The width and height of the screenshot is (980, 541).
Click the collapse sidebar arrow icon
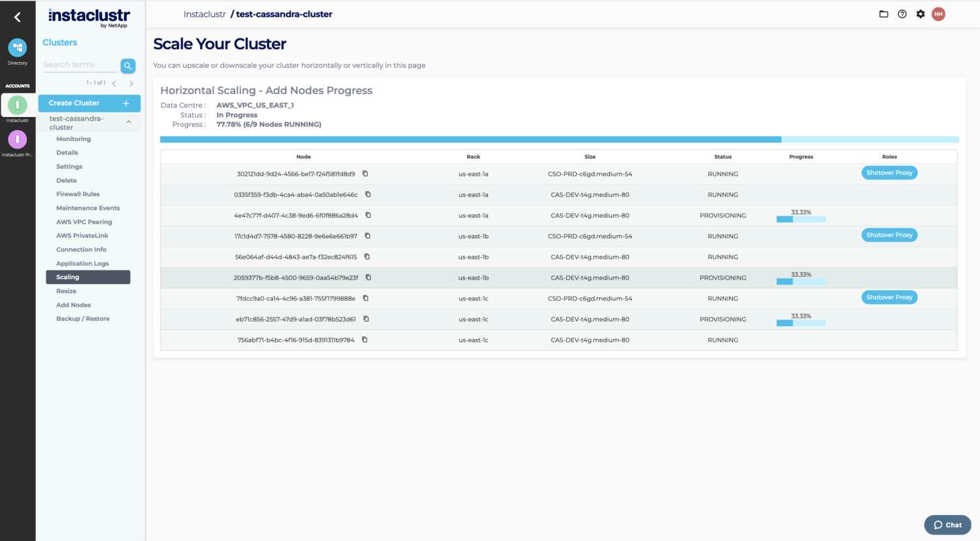click(x=17, y=17)
